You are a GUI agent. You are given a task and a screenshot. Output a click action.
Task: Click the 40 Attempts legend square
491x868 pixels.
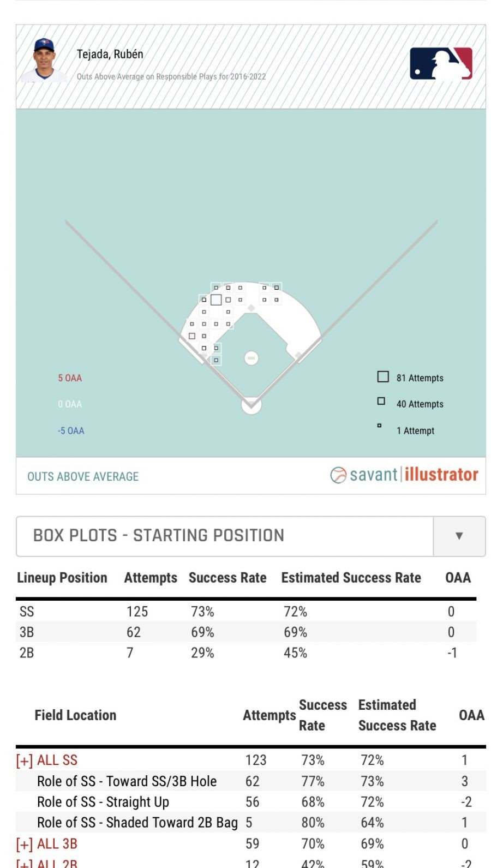(381, 402)
